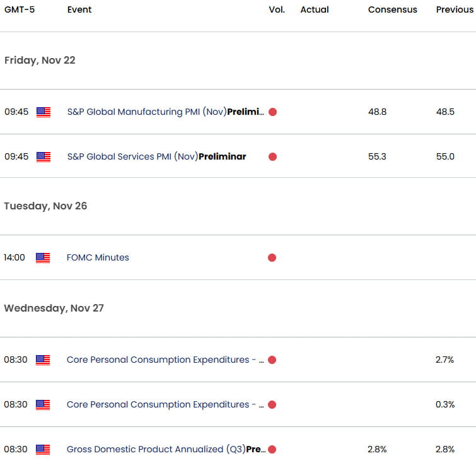Open S&P Global Services PMI (Nov) event
Viewport: 476px width, 463px height.
156,156
